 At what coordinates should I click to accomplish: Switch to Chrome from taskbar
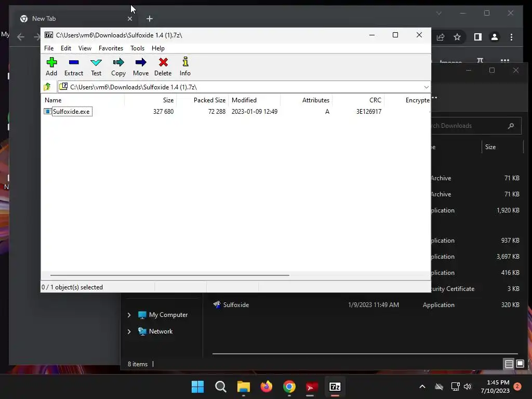tap(289, 387)
